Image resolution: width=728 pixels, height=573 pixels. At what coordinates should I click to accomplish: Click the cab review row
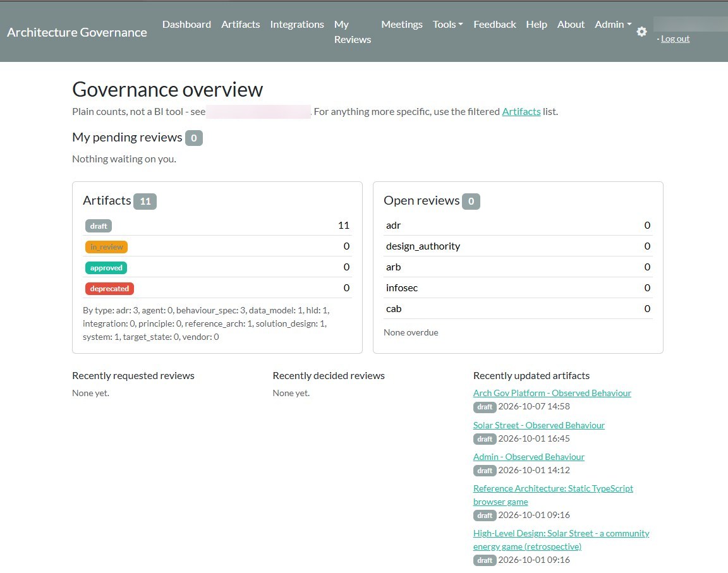pos(518,309)
